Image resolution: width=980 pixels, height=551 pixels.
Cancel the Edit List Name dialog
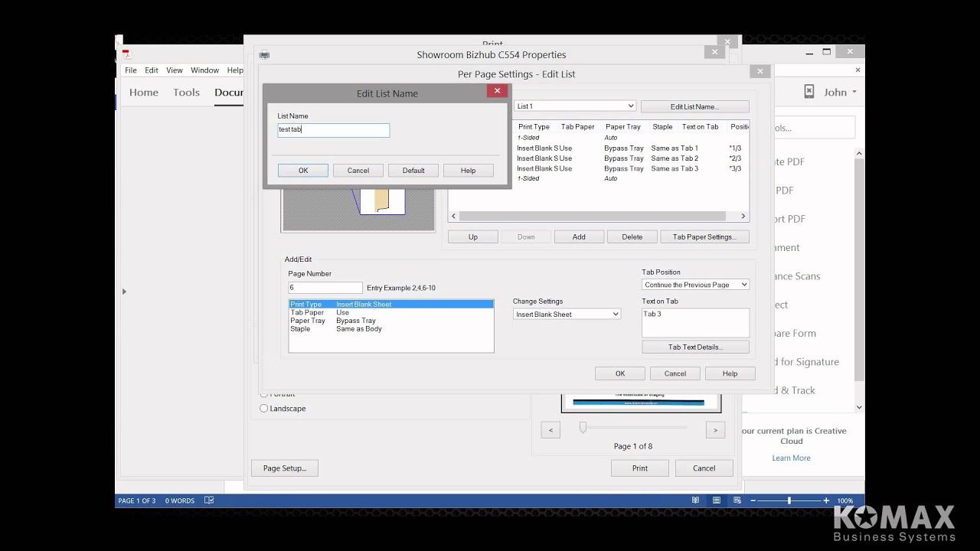tap(358, 171)
